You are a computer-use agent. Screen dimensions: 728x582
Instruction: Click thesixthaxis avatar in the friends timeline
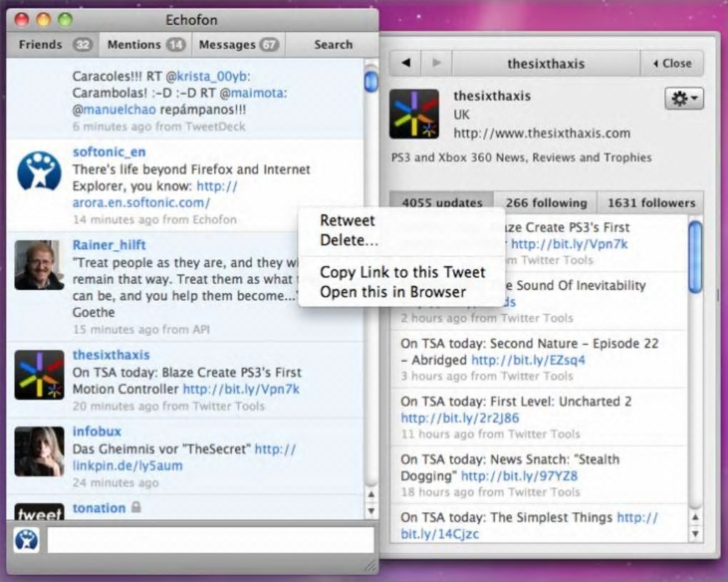[x=39, y=375]
